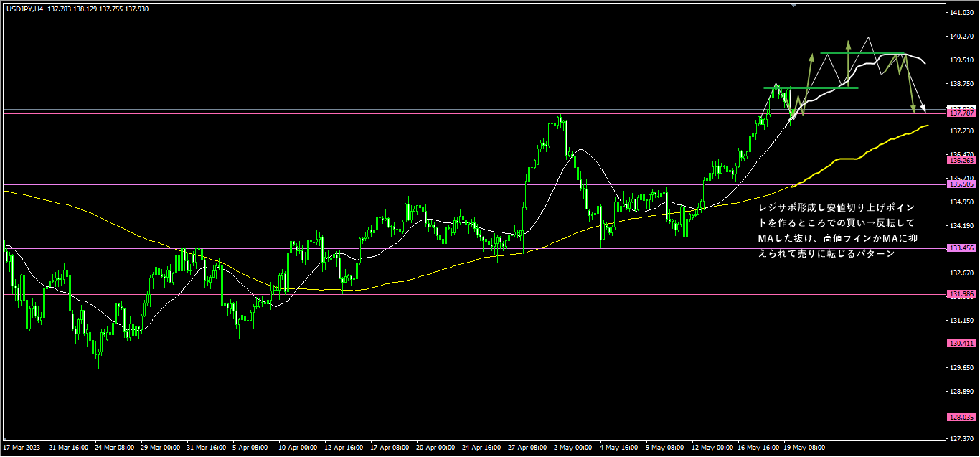Click the white arrowhead pointing down at far right
The image size is (980, 457).
coord(923,109)
